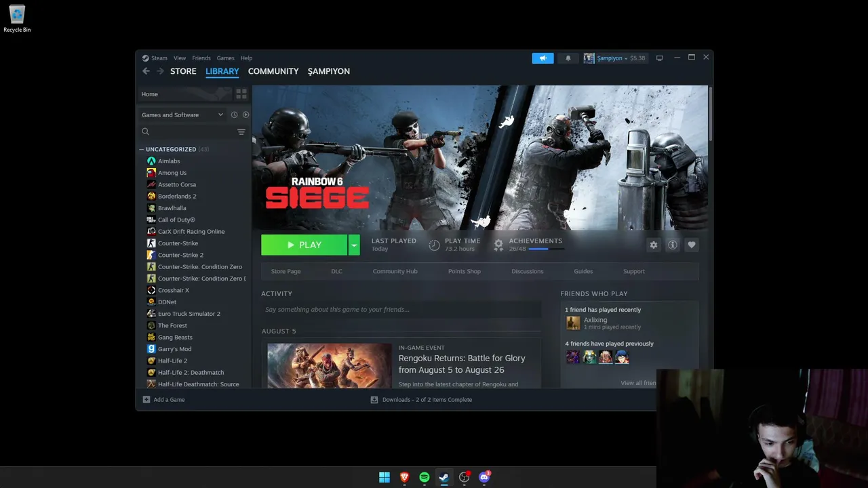This screenshot has width=868, height=488.
Task: Open the ŞAMPIYON profile tab
Action: coord(329,71)
